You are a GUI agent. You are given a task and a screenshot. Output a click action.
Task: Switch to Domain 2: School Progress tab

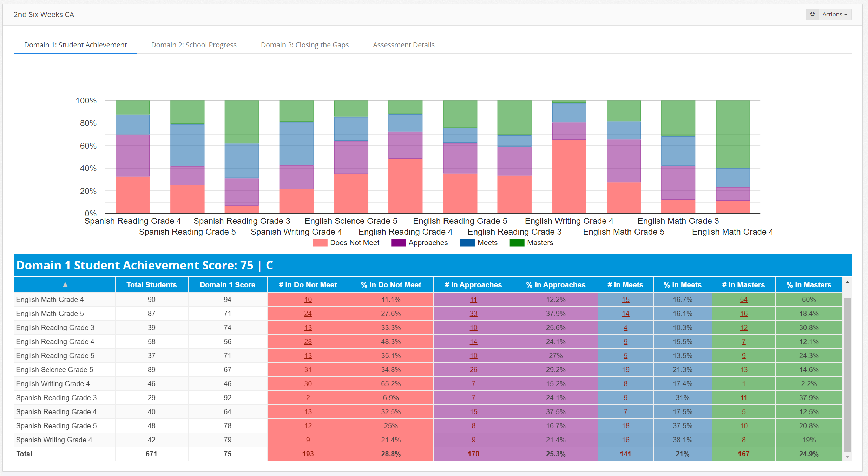[193, 45]
